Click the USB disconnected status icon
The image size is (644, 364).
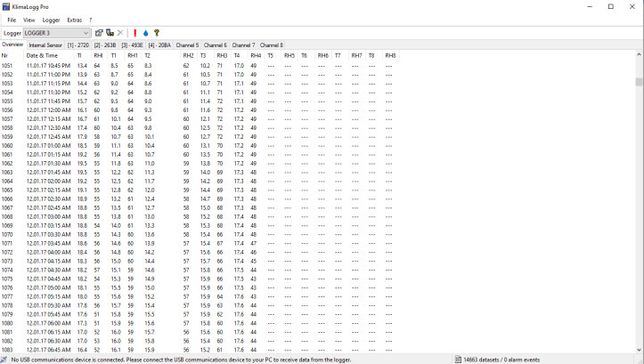point(4,360)
